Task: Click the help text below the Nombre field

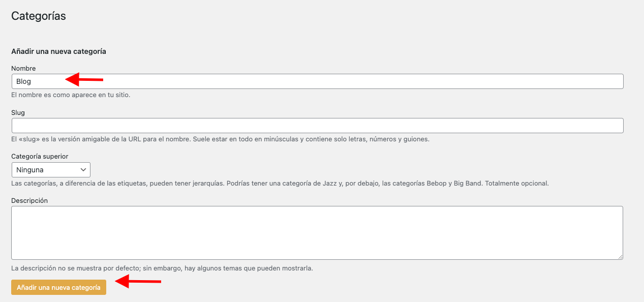Action: pos(71,95)
